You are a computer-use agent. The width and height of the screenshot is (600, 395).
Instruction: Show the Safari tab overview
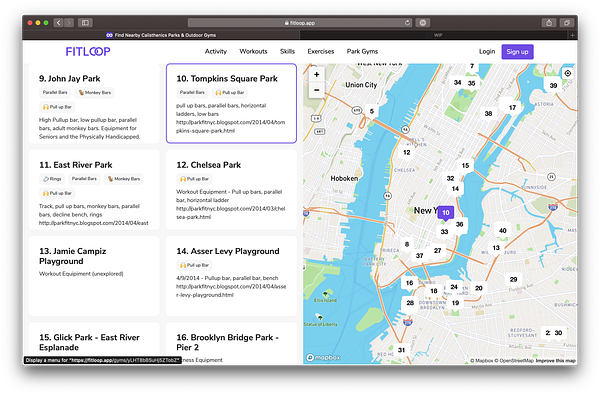pyautogui.click(x=566, y=23)
